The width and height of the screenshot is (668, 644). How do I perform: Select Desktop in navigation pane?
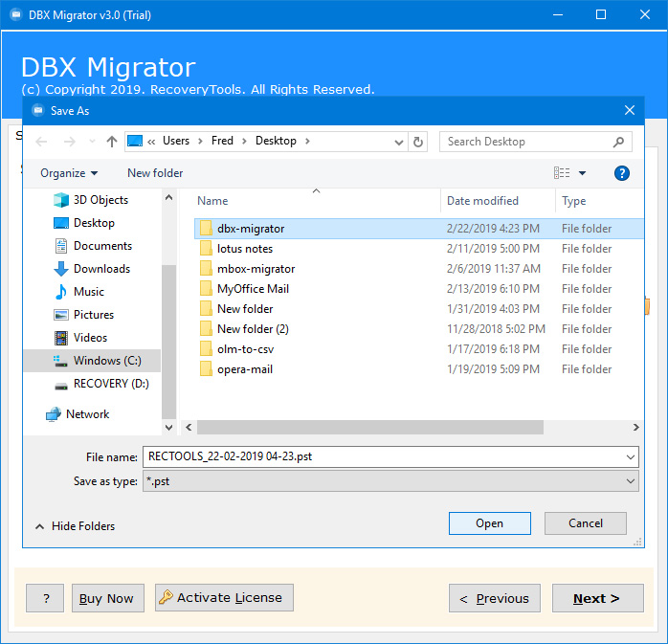coord(84,223)
